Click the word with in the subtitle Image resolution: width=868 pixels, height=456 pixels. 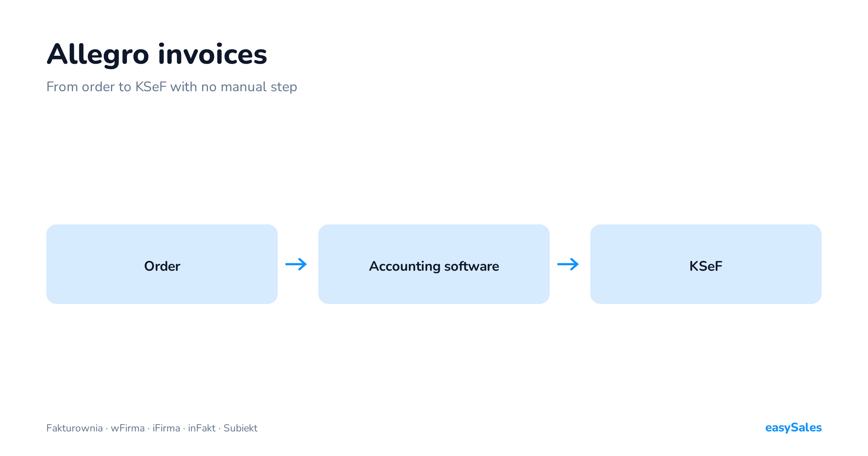[184, 87]
